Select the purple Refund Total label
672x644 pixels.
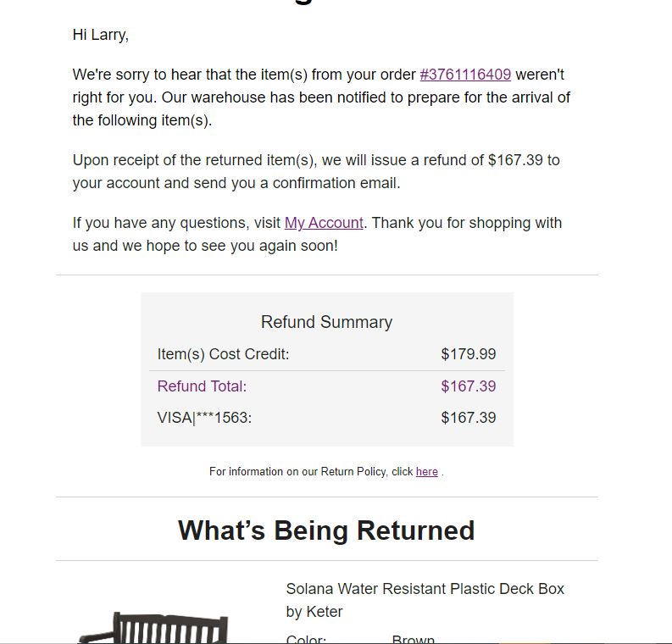point(202,386)
